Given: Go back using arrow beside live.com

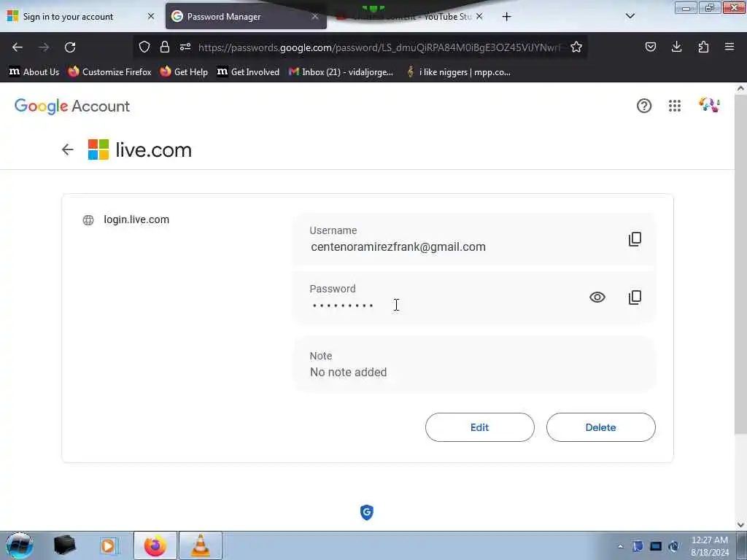Looking at the screenshot, I should click(x=68, y=149).
